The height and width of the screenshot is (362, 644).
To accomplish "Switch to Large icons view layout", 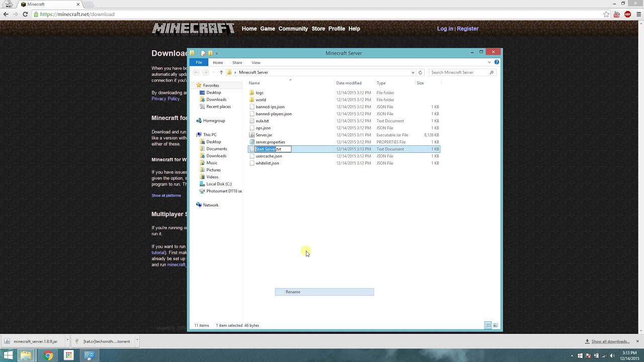I will 495,325.
